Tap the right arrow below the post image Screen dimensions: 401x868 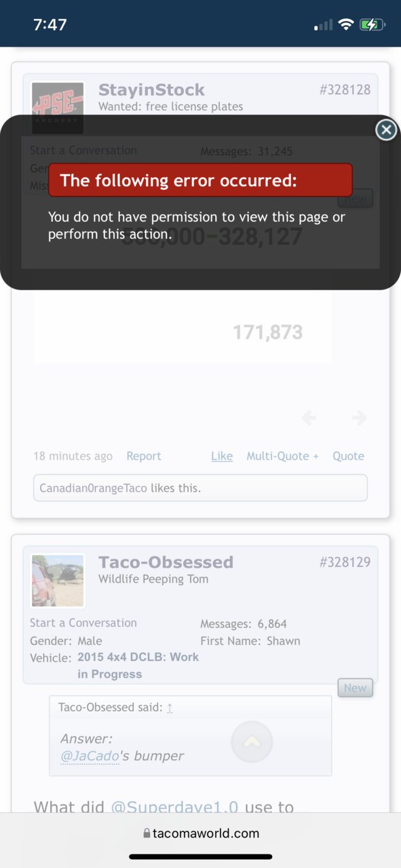tap(359, 418)
